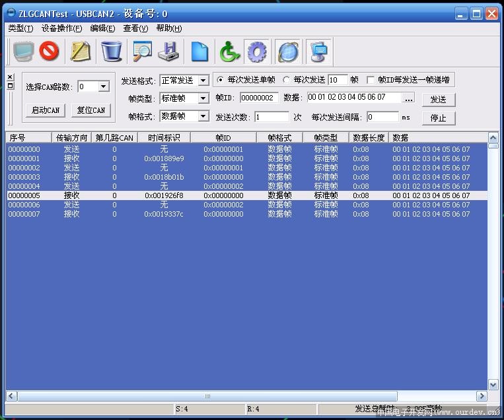The height and width of the screenshot is (420, 504).
Task: Click the horizontal scrollbar left arrow
Action: pyautogui.click(x=12, y=396)
